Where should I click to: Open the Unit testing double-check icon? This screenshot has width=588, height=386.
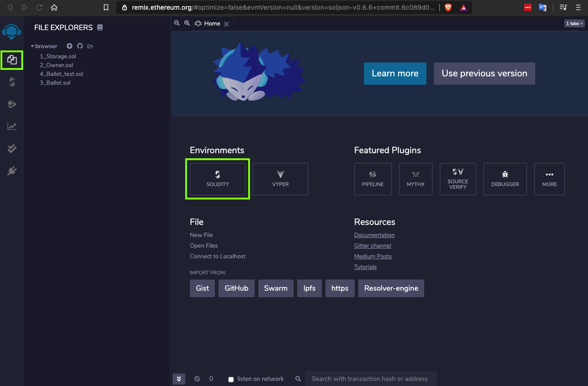tap(12, 149)
